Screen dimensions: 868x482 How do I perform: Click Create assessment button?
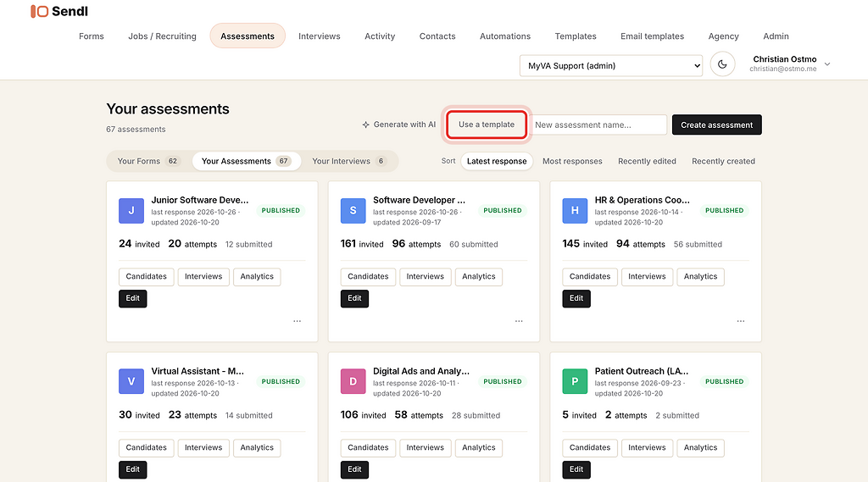click(x=717, y=125)
